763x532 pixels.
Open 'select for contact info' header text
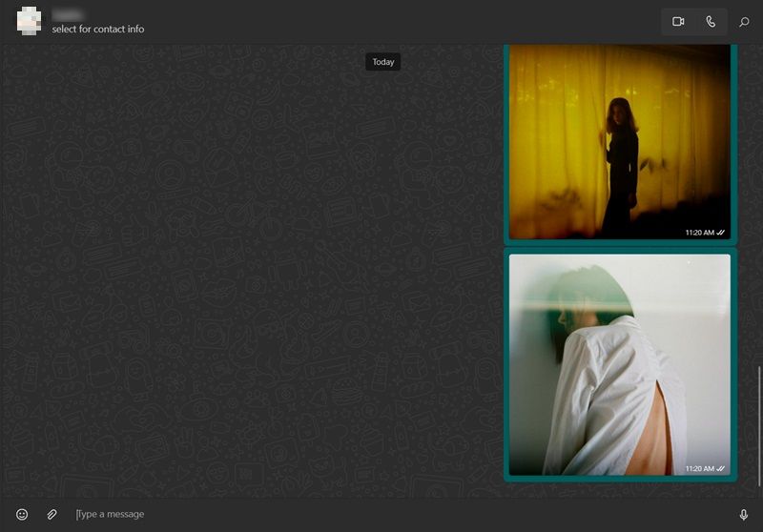click(98, 30)
